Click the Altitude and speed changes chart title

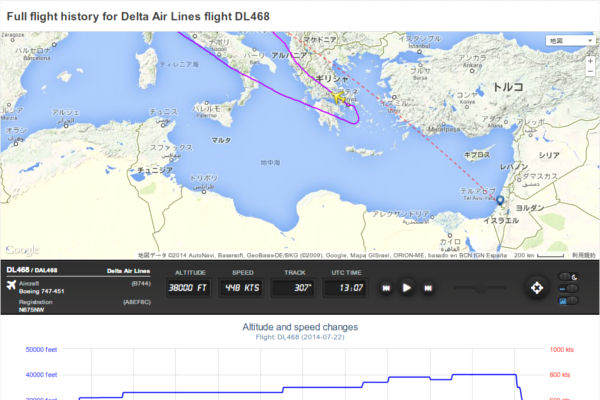pyautogui.click(x=300, y=327)
